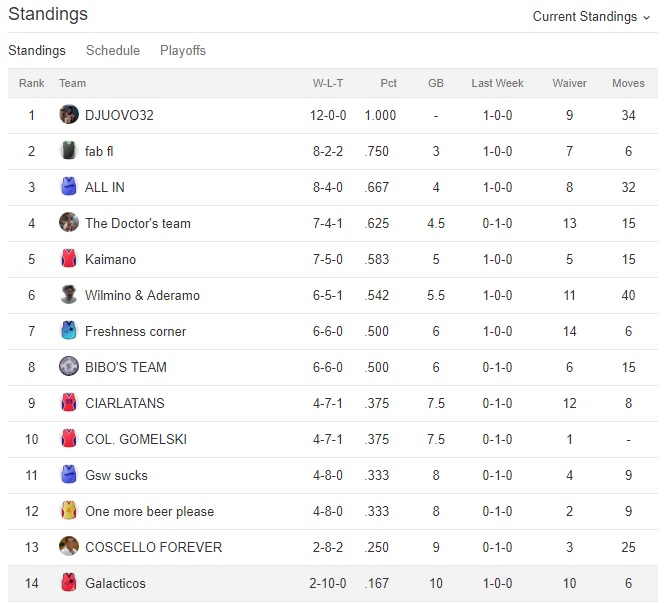The width and height of the screenshot is (665, 603).
Task: Switch to the Schedule tab
Action: point(113,50)
